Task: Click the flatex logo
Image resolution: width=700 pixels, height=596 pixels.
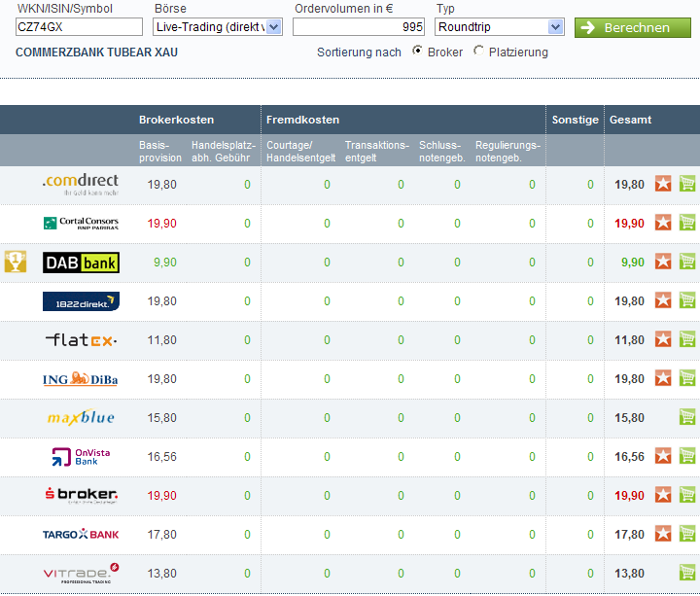Action: click(82, 340)
